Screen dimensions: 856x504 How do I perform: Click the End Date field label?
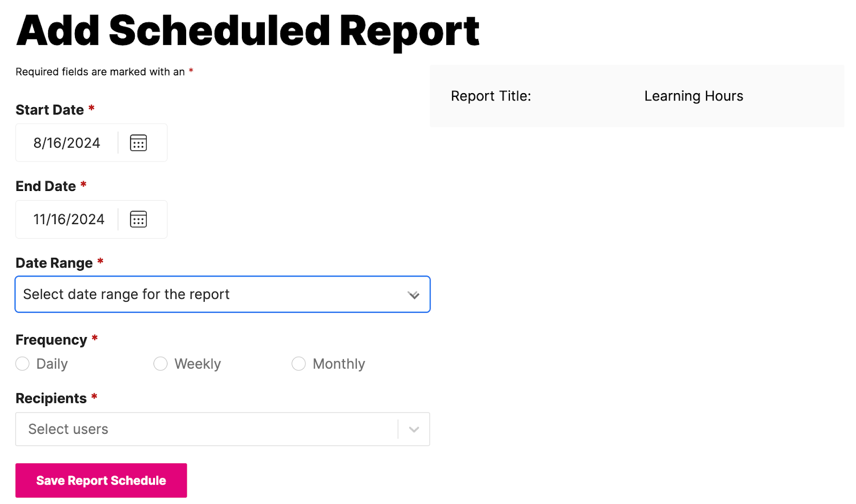point(46,186)
